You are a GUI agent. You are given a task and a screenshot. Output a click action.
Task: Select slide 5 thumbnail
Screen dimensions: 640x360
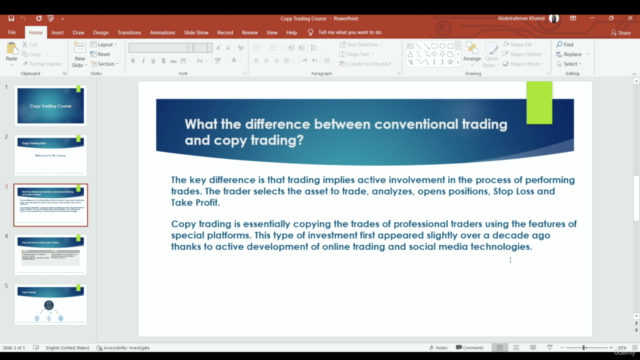coord(51,304)
